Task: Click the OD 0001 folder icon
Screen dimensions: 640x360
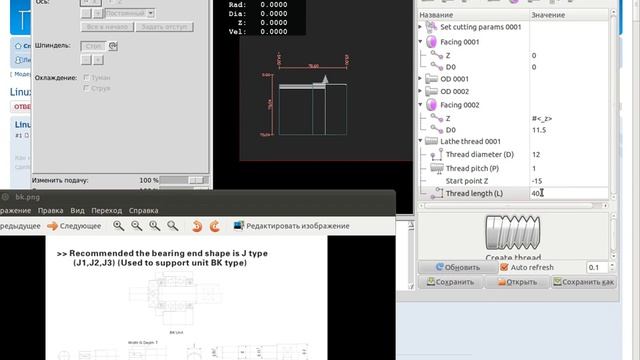Action: pyautogui.click(x=431, y=79)
